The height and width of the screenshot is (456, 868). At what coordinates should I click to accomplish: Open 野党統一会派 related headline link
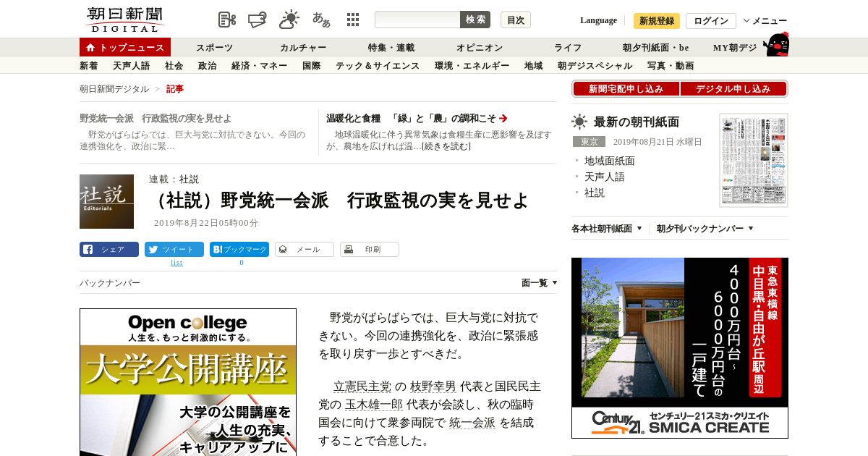pos(156,119)
